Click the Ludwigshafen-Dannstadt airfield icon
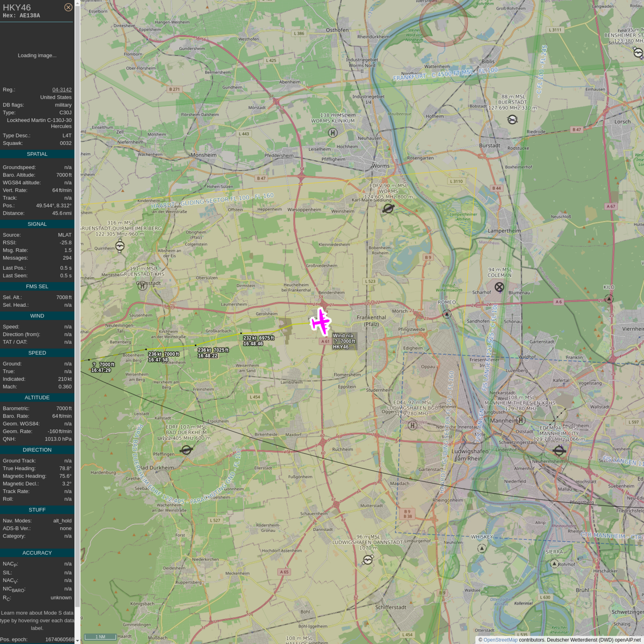 click(368, 560)
